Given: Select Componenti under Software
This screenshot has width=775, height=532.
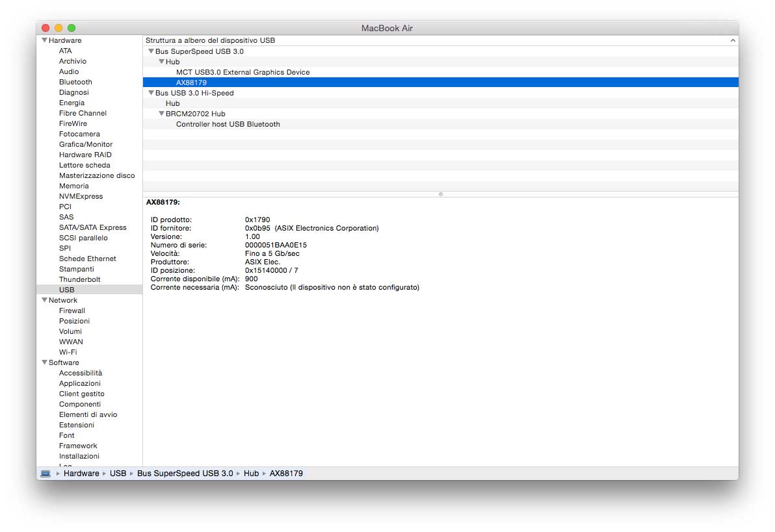Looking at the screenshot, I should (x=79, y=403).
